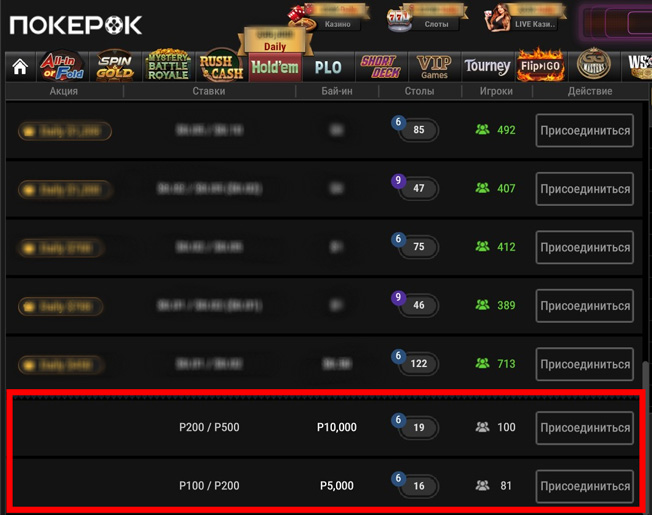Launch the Flip & Go icon

(x=541, y=67)
